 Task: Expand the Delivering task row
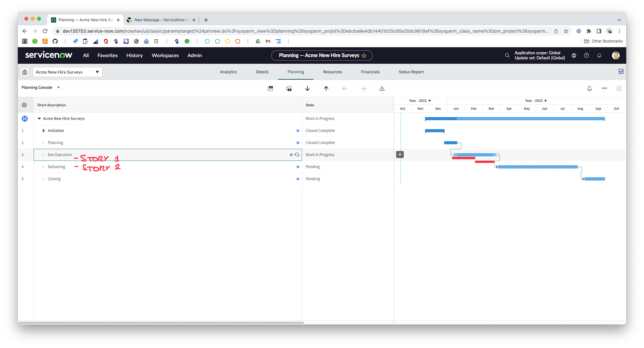43,167
